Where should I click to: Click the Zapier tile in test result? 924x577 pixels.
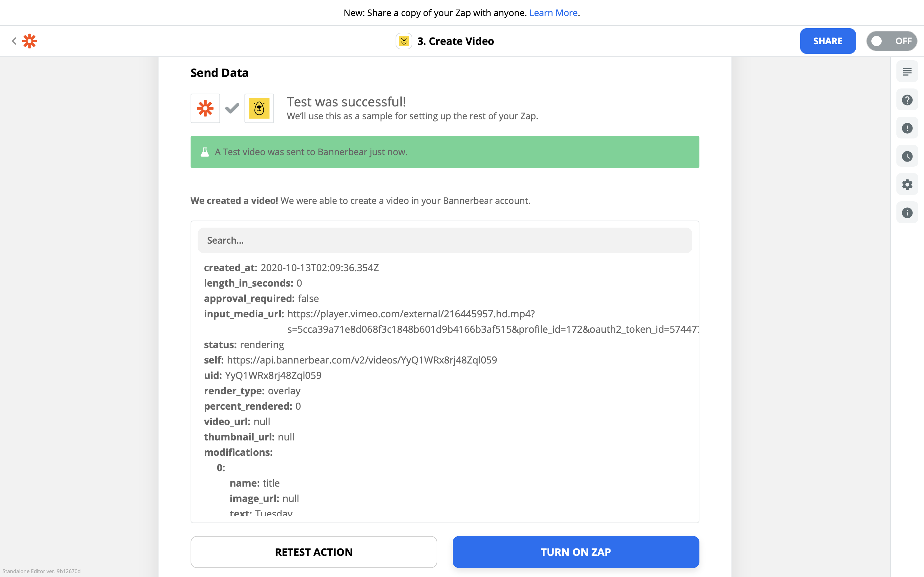pyautogui.click(x=205, y=108)
